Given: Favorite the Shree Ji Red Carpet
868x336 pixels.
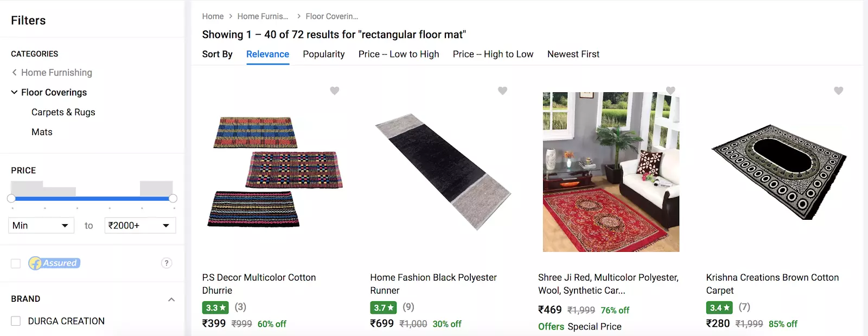Looking at the screenshot, I should click(671, 91).
